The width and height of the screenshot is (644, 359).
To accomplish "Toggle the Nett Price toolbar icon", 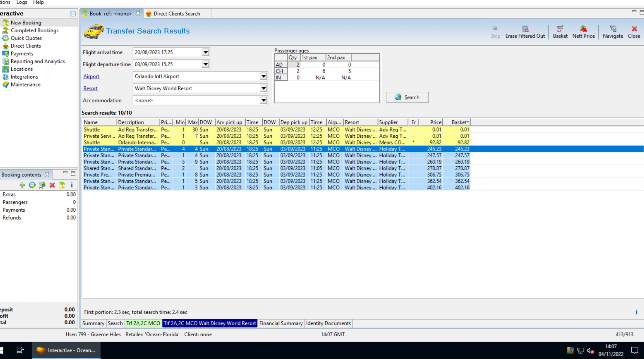I will pos(583,32).
